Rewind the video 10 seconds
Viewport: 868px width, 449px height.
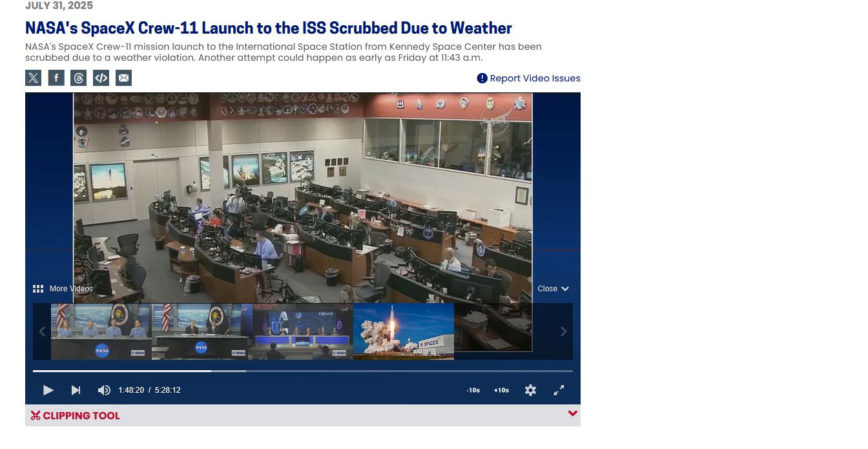pyautogui.click(x=473, y=390)
